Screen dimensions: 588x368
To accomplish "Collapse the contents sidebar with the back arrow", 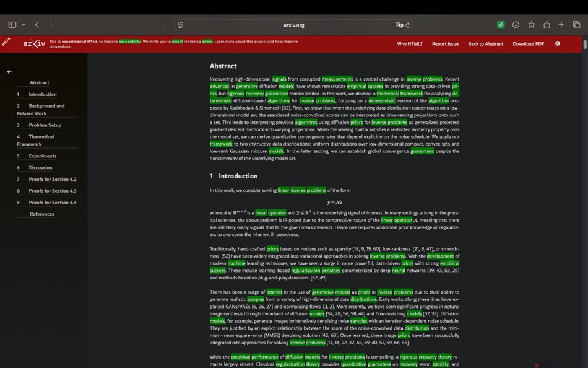I will tap(9, 71).
